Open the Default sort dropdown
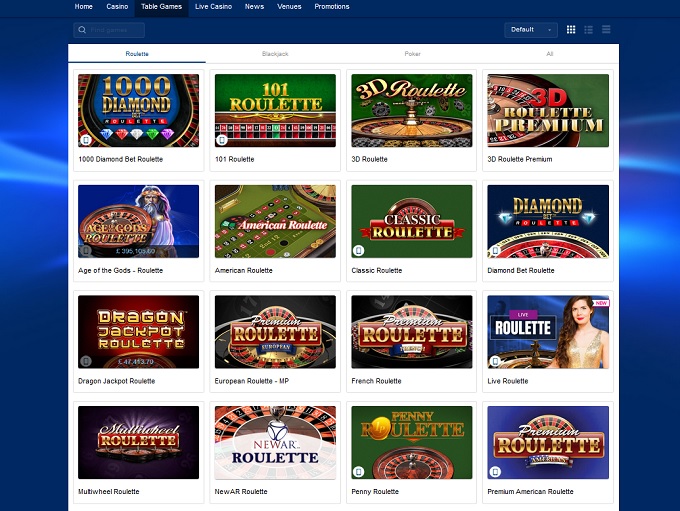The image size is (680, 511). click(531, 30)
